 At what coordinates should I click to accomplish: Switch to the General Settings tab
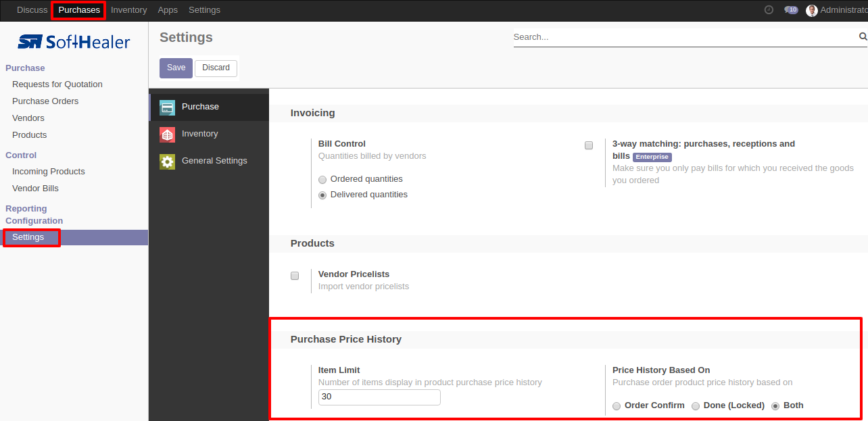[x=209, y=161]
